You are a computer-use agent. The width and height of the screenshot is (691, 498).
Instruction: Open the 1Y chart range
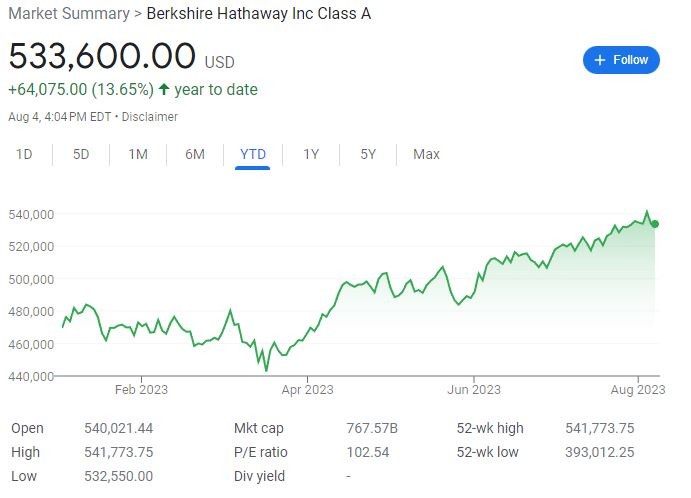tap(311, 154)
